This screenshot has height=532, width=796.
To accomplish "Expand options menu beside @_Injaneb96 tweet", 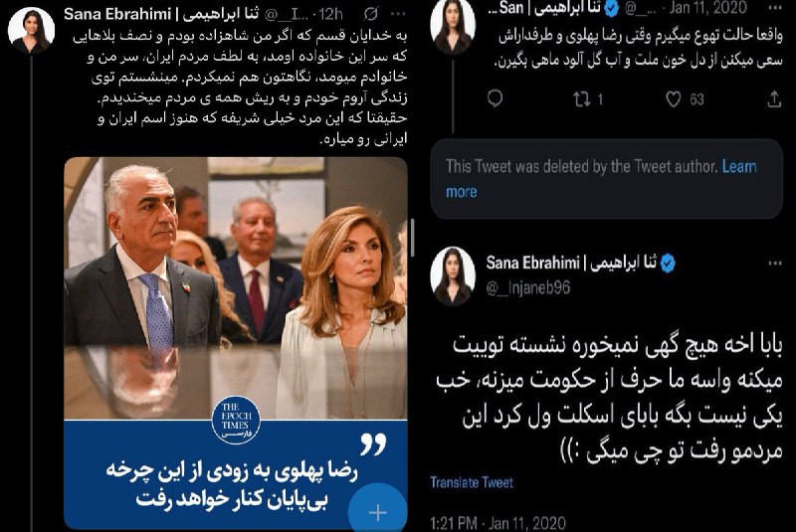I will (775, 263).
